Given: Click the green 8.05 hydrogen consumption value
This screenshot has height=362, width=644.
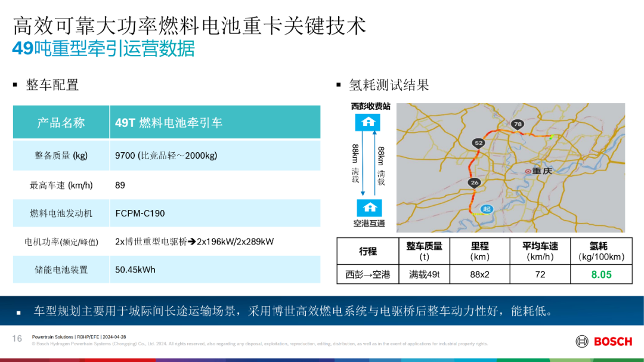Looking at the screenshot, I should coord(601,274).
